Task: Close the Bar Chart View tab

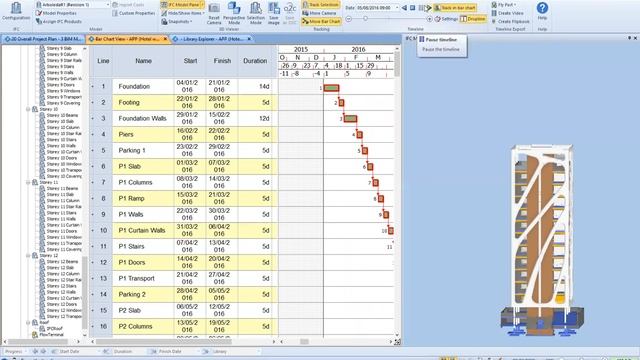Action: [x=165, y=39]
